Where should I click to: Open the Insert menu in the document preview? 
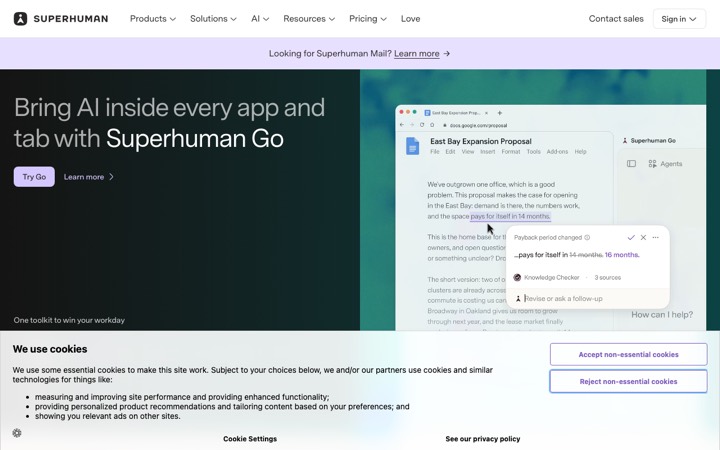point(488,152)
